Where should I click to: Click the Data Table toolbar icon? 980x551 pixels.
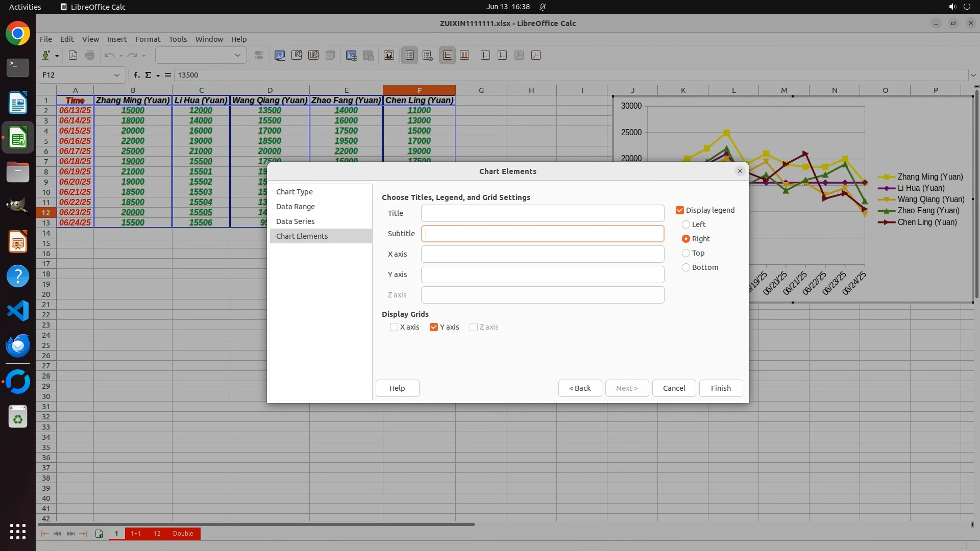tap(368, 56)
